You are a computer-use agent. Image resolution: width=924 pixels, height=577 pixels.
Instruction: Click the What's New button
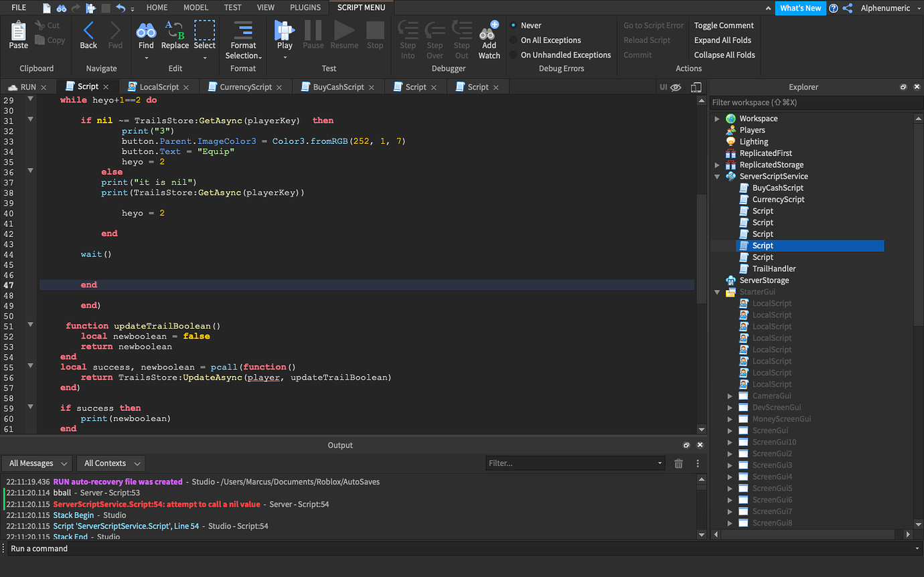(x=800, y=7)
